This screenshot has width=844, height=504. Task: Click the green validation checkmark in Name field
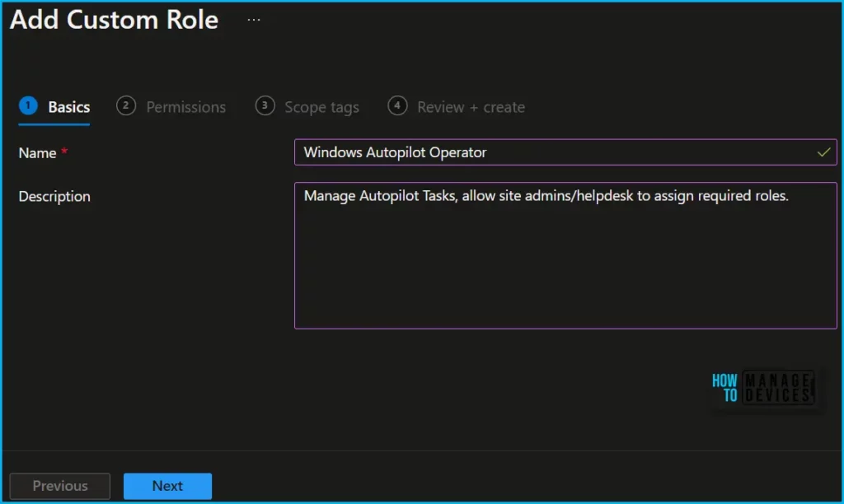click(x=823, y=152)
